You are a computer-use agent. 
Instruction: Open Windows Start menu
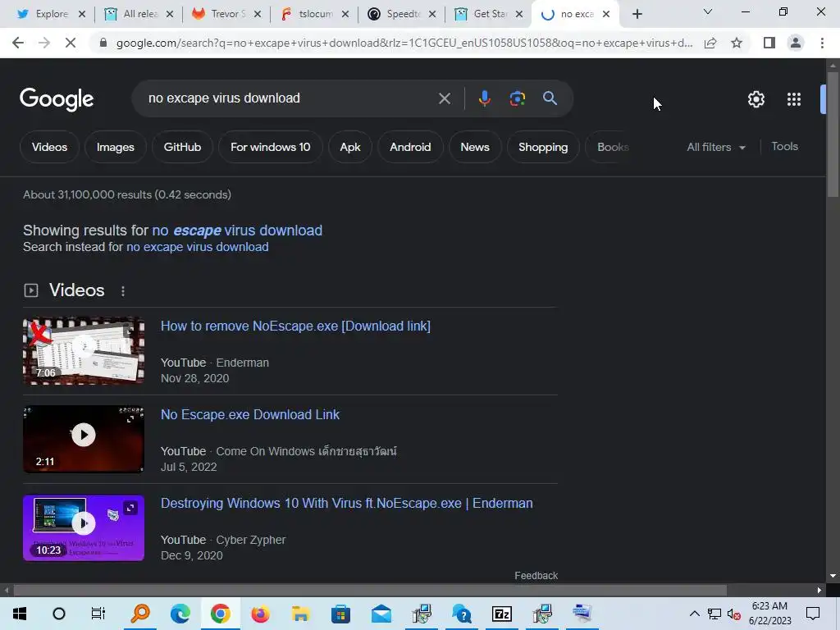tap(20, 614)
